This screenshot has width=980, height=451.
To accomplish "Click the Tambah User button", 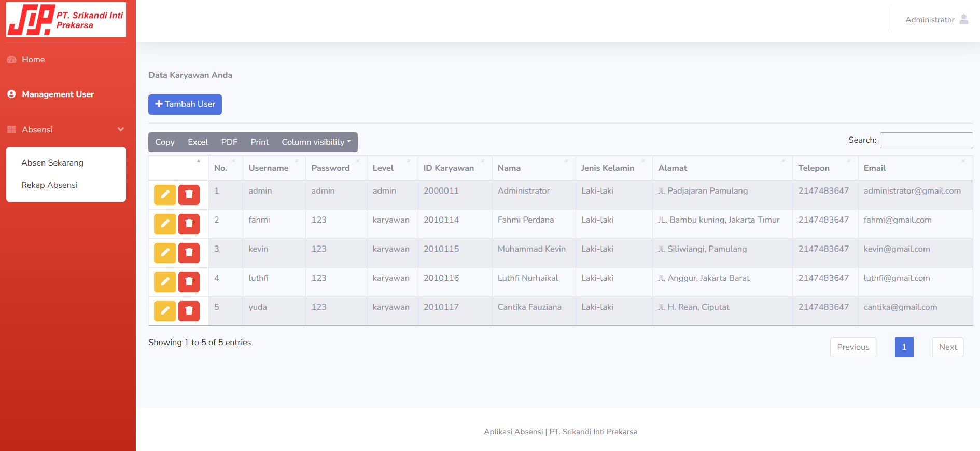I will pyautogui.click(x=185, y=104).
